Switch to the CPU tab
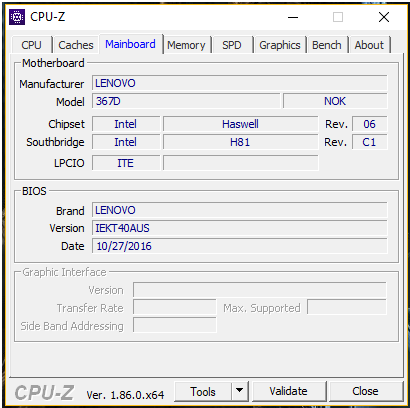 (31, 45)
